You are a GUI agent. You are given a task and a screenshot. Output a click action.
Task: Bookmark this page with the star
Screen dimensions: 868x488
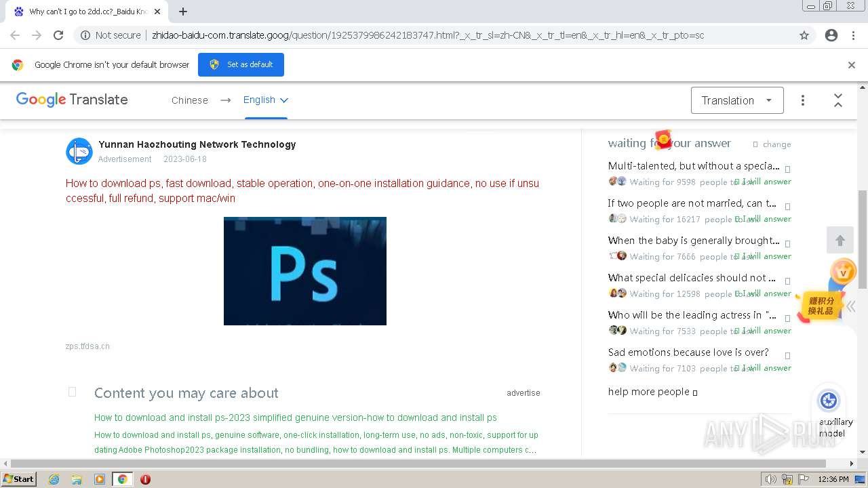[804, 35]
